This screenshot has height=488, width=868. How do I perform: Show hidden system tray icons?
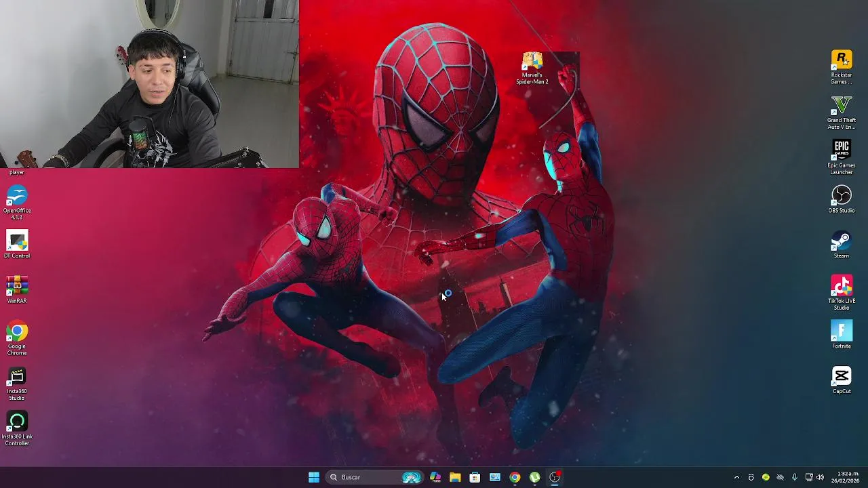click(736, 477)
